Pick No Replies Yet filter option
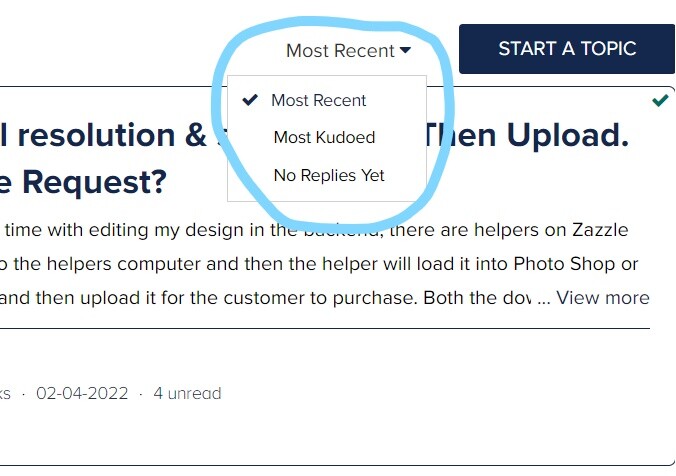The image size is (676, 476). click(329, 175)
